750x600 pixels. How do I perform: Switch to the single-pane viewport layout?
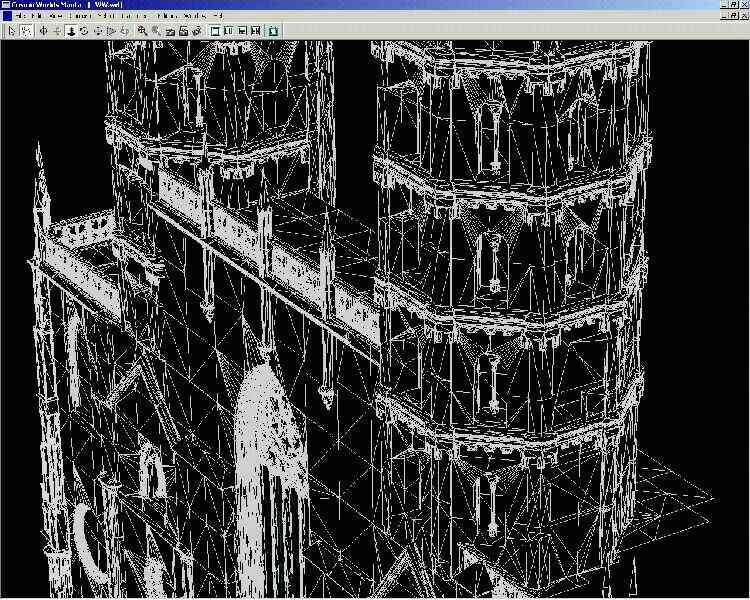point(216,31)
